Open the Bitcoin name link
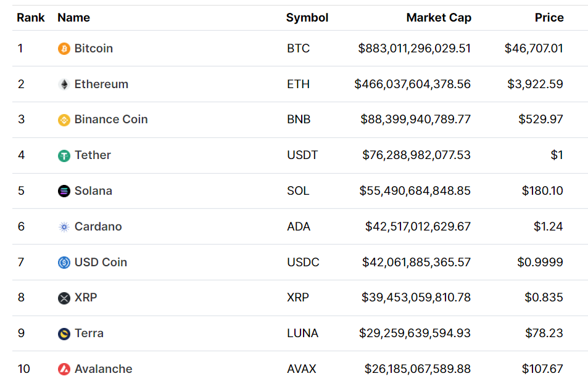This screenshot has height=384, width=588. click(93, 48)
